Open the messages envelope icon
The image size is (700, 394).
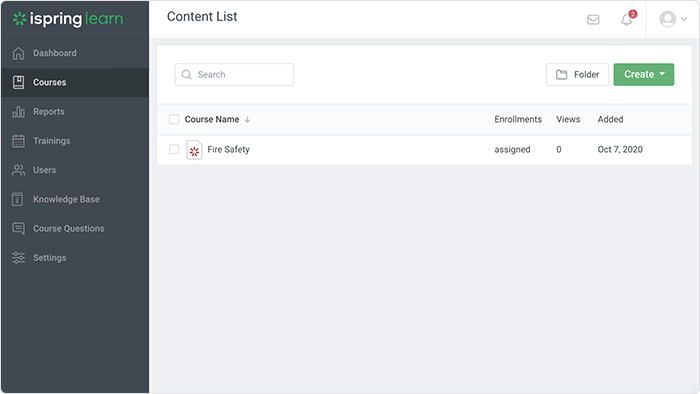593,20
